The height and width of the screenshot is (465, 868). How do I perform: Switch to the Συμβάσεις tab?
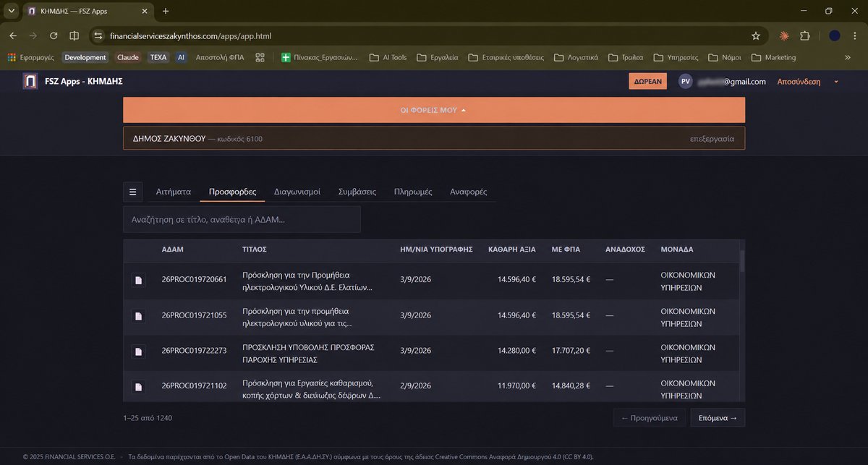[x=357, y=192]
